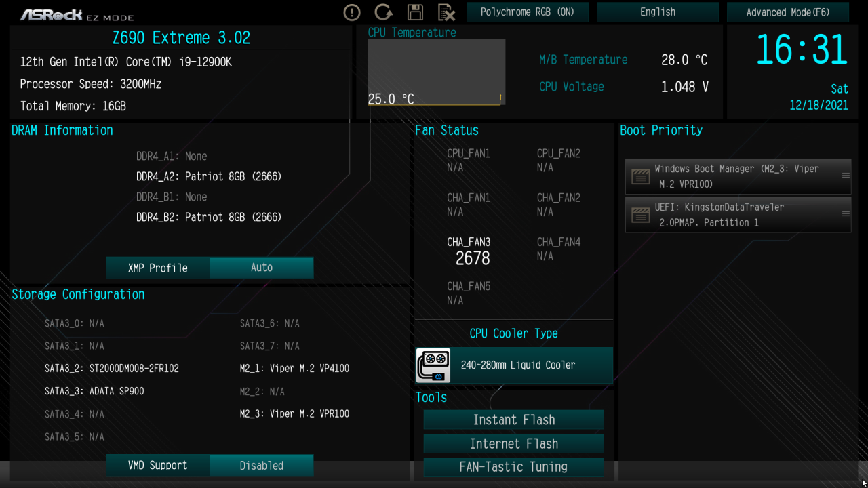868x488 pixels.
Task: Click Total Memory 16GB text
Action: [73, 106]
